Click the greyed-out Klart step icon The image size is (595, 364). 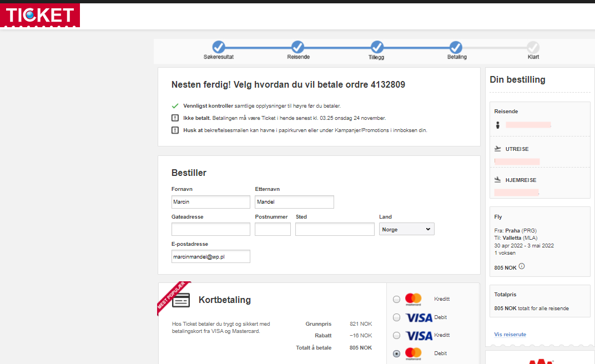[533, 47]
